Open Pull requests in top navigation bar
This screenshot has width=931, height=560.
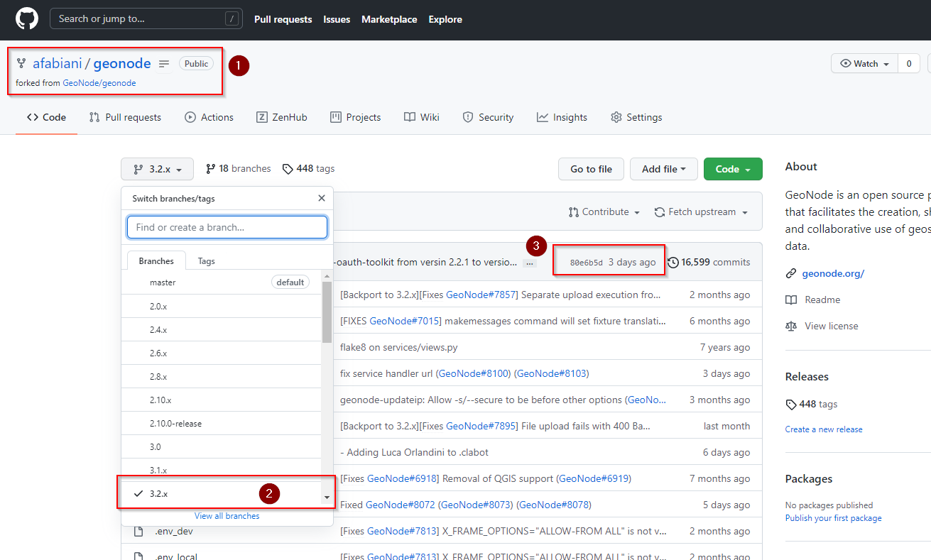[283, 19]
